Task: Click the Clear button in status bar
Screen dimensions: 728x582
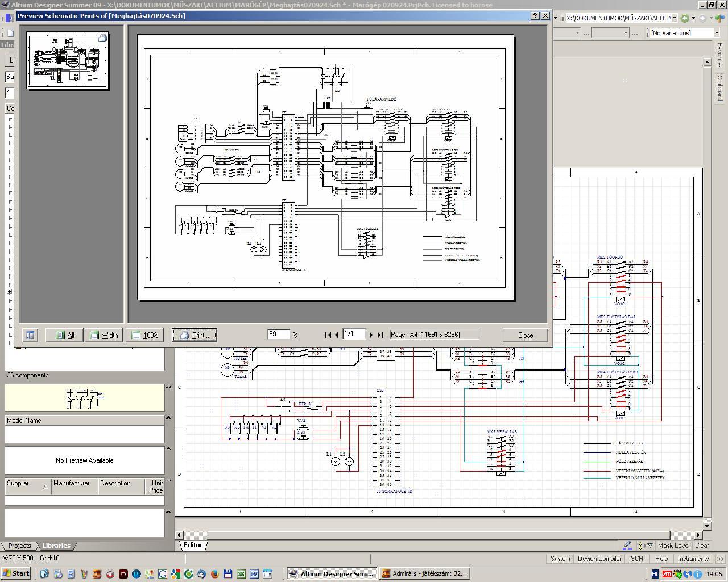Action: pyautogui.click(x=702, y=546)
